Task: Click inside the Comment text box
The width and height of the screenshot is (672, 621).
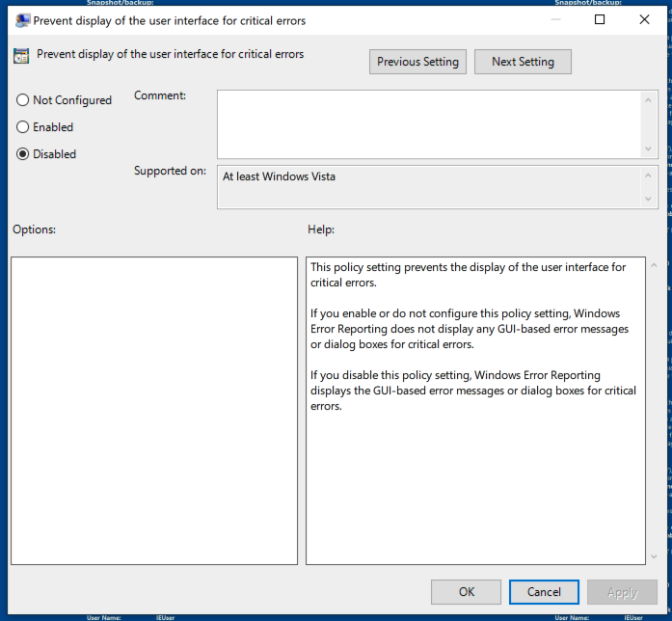Action: 429,124
